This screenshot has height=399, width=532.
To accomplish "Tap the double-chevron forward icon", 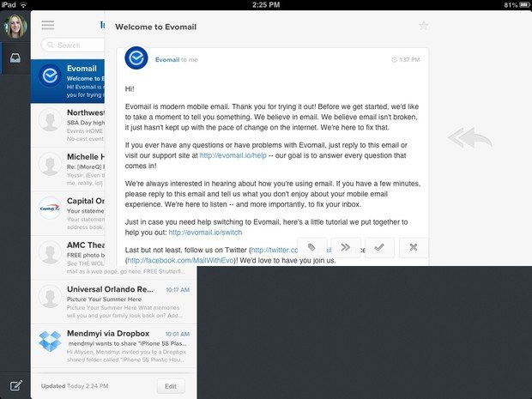I will point(346,247).
